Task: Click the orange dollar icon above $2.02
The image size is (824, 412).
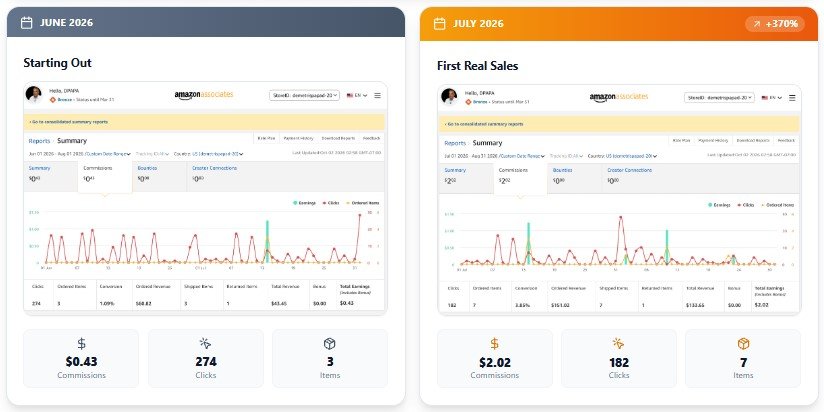Action: click(x=495, y=344)
